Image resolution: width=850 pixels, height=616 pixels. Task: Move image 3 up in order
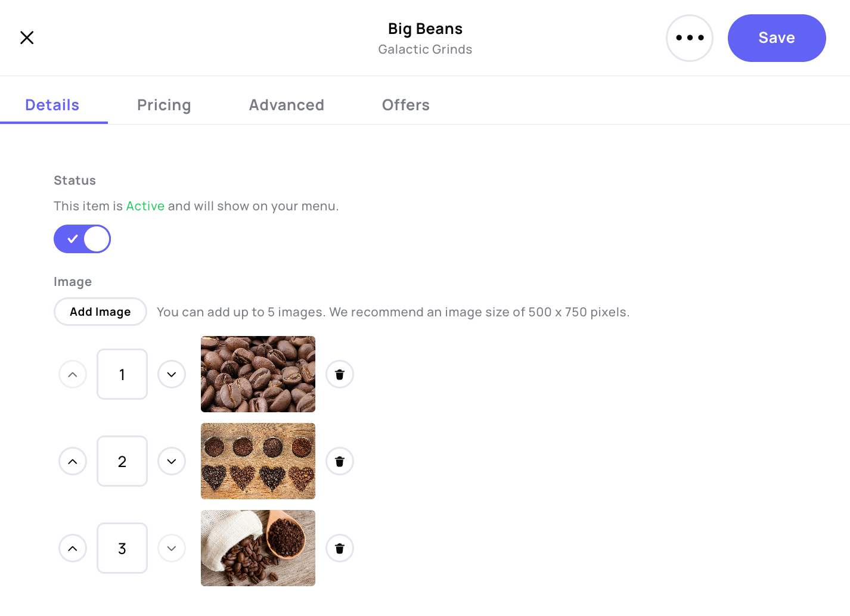click(73, 548)
